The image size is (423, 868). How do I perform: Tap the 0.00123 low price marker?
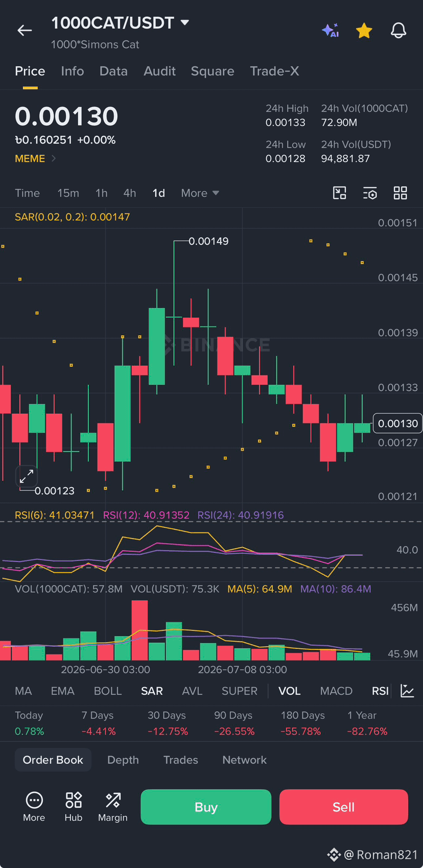pos(55,491)
